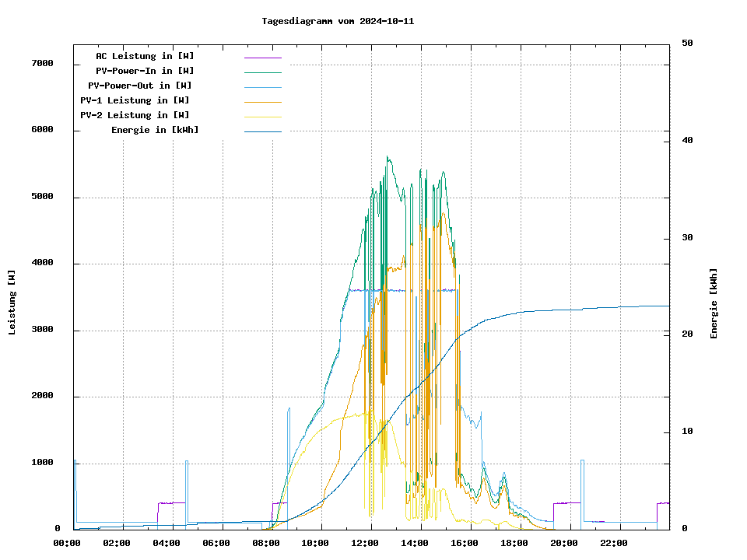Click the 50 value on the energy axis
This screenshot has height=560, width=747.
pos(687,44)
